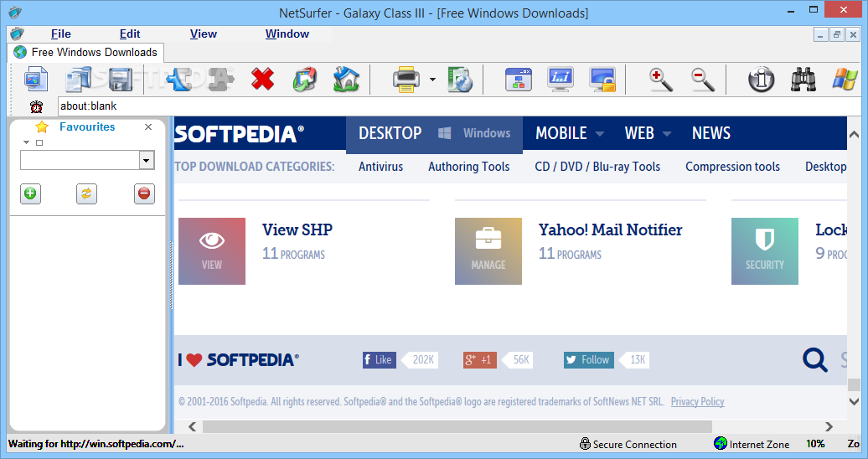Click the small triangle under Favourites title
Screen dimensions: 868x459
point(26,143)
